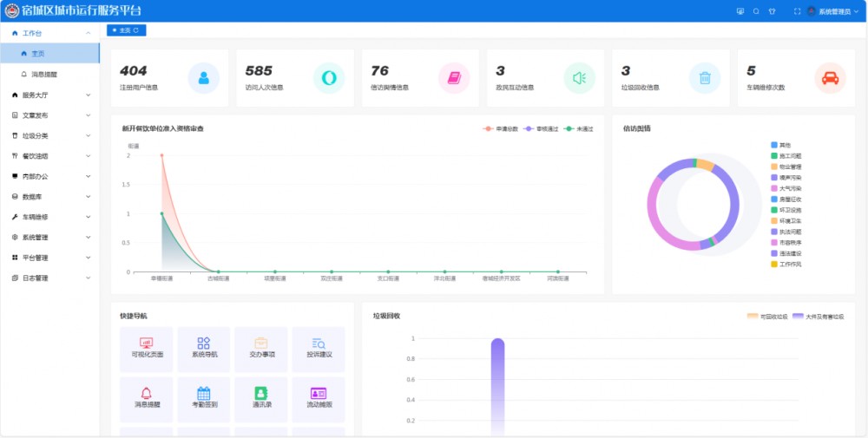Open the 系统管理员 dropdown arrow
The width and height of the screenshot is (868, 438).
pos(857,11)
